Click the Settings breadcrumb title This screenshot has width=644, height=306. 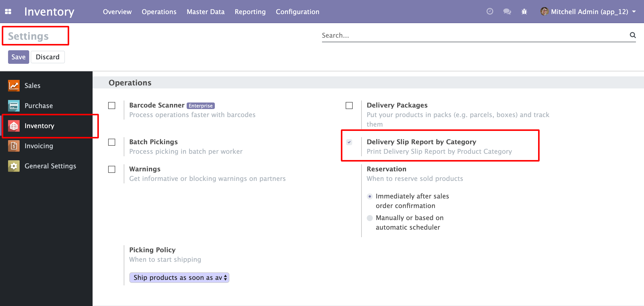coord(28,36)
